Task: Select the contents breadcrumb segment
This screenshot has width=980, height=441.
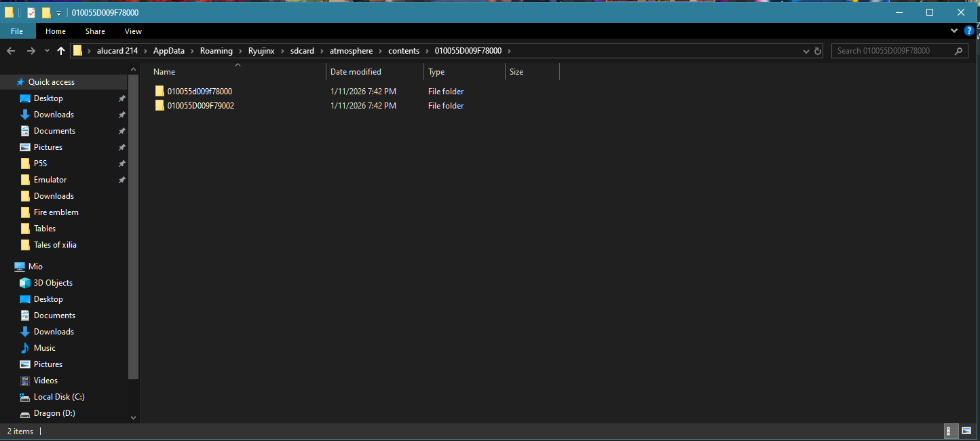Action: [404, 51]
